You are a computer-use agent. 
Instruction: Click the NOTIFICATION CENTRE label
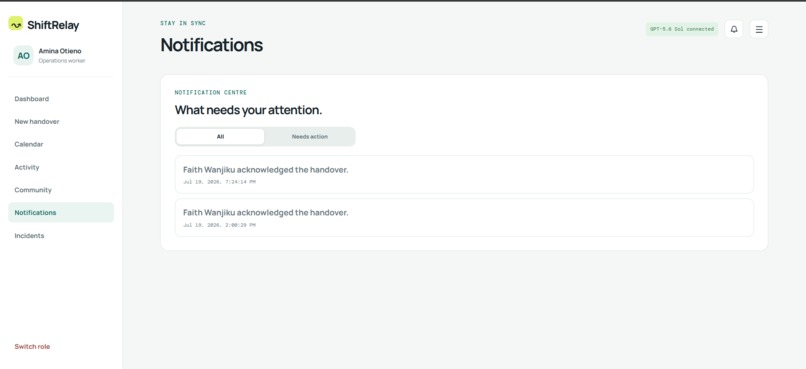tap(211, 93)
